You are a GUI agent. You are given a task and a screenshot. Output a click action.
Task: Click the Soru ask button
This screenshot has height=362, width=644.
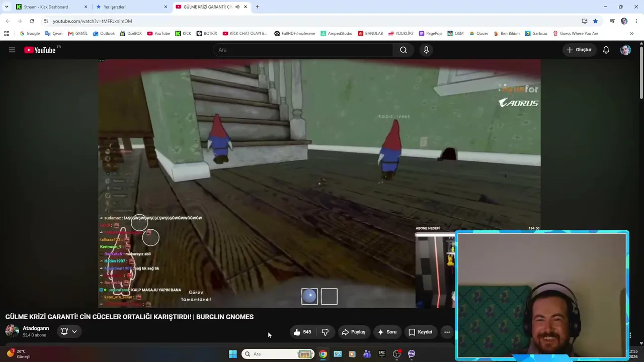(387, 332)
